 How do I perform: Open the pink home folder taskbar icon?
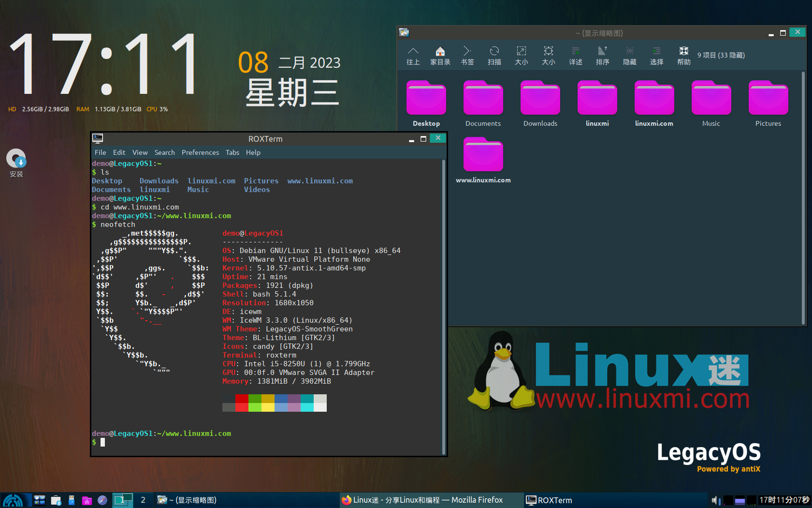tap(87, 500)
